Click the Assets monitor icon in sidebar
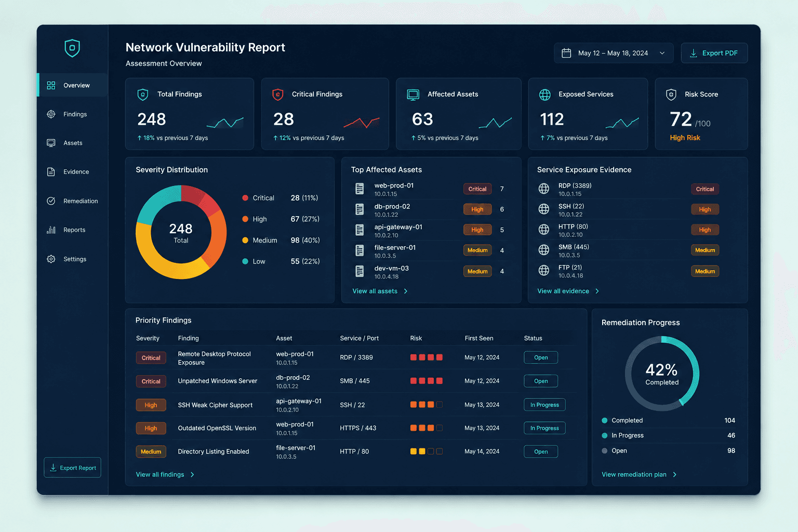The width and height of the screenshot is (798, 532). (51, 143)
